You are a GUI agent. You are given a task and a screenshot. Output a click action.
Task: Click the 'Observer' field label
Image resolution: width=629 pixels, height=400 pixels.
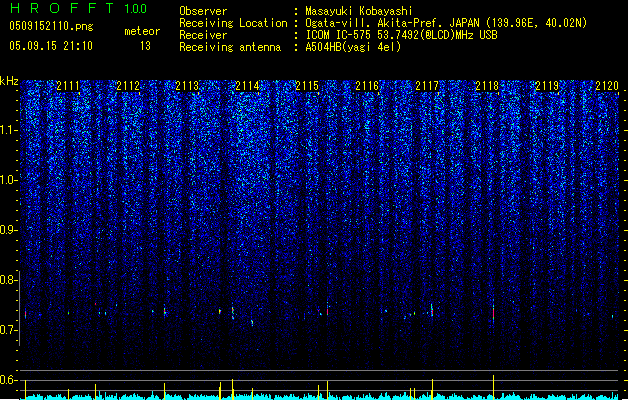[203, 11]
